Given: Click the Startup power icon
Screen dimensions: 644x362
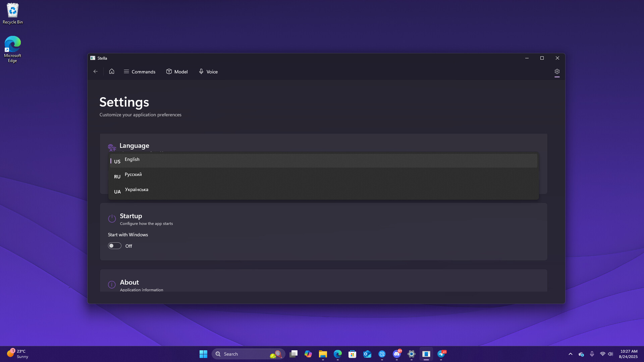Looking at the screenshot, I should [x=111, y=219].
